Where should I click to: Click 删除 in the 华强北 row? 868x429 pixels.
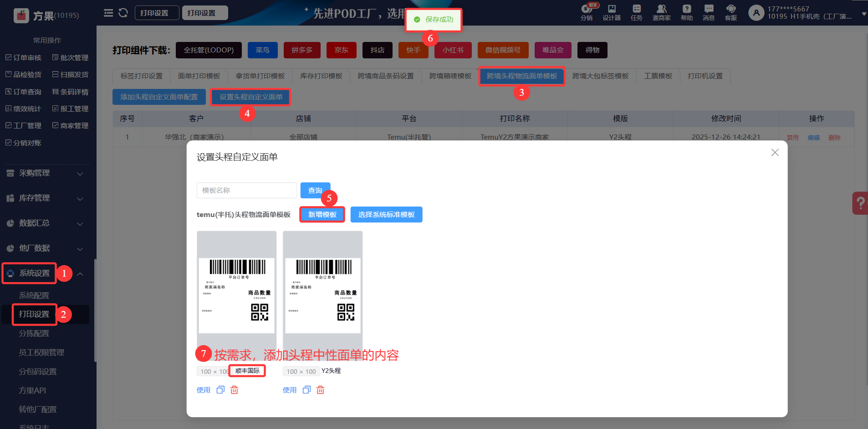(835, 138)
